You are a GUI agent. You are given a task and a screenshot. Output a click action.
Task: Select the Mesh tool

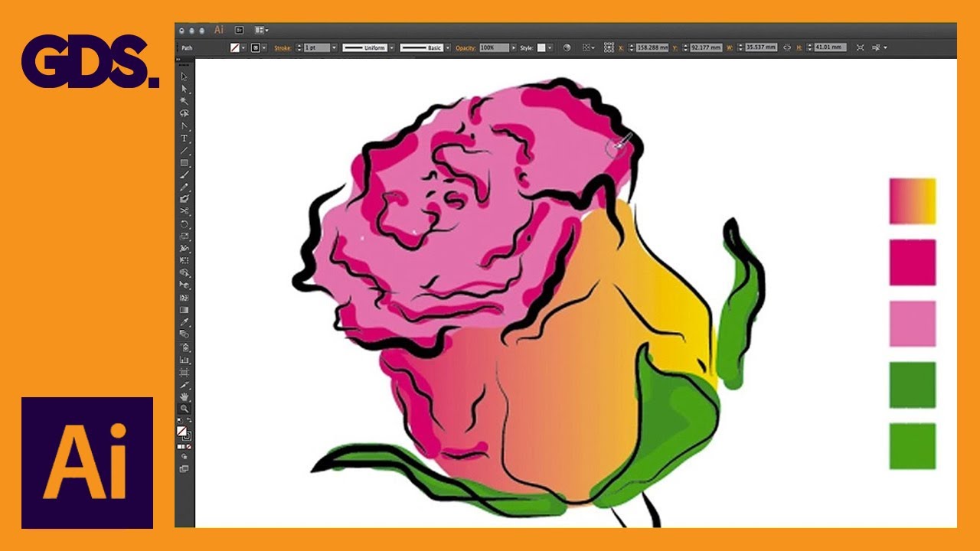185,297
